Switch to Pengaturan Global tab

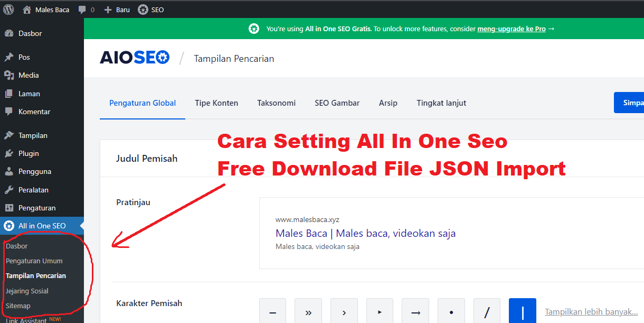click(x=143, y=103)
